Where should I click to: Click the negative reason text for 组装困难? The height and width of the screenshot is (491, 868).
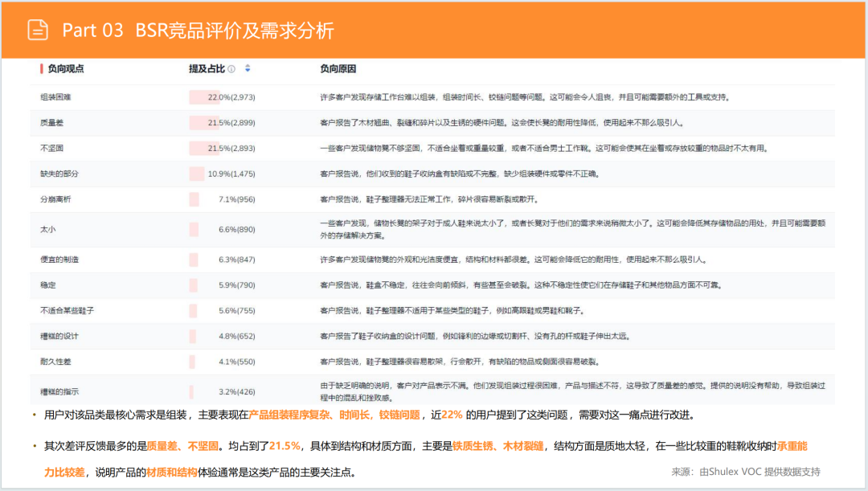point(526,97)
